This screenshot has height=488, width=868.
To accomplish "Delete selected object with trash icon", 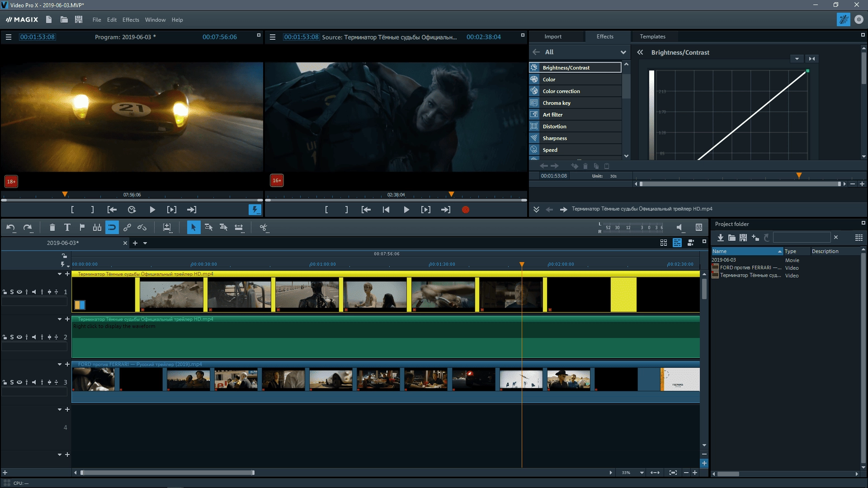I will coord(52,227).
